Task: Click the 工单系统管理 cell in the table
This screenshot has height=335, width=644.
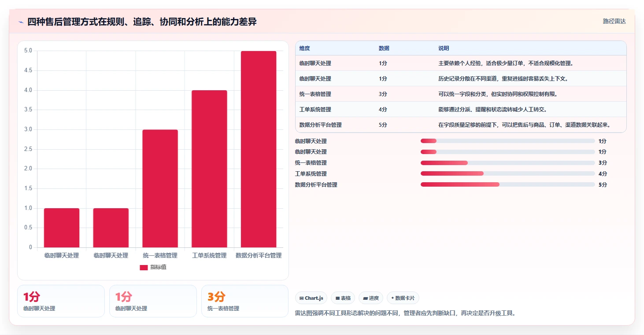Action: 315,110
